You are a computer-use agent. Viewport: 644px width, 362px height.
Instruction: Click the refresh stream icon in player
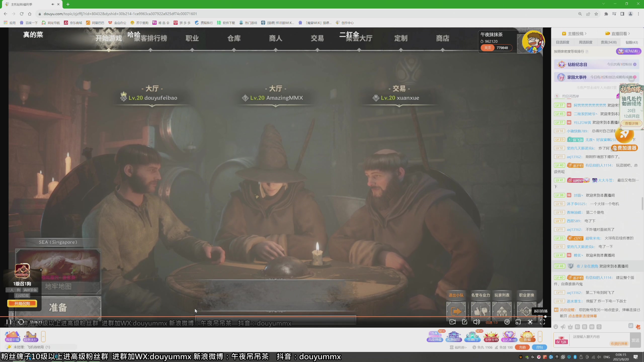(x=21, y=322)
